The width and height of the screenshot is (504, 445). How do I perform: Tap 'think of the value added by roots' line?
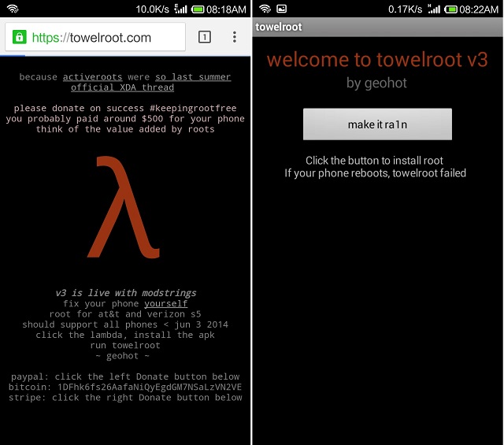click(125, 129)
